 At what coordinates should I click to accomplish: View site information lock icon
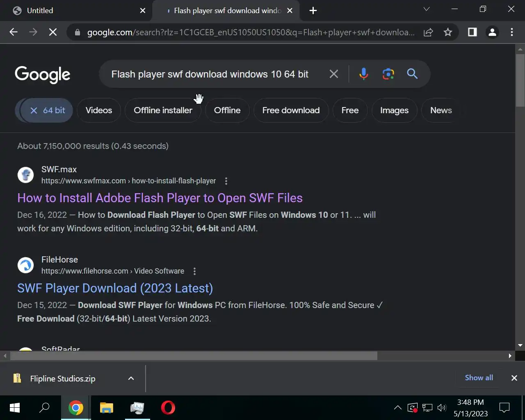[78, 32]
